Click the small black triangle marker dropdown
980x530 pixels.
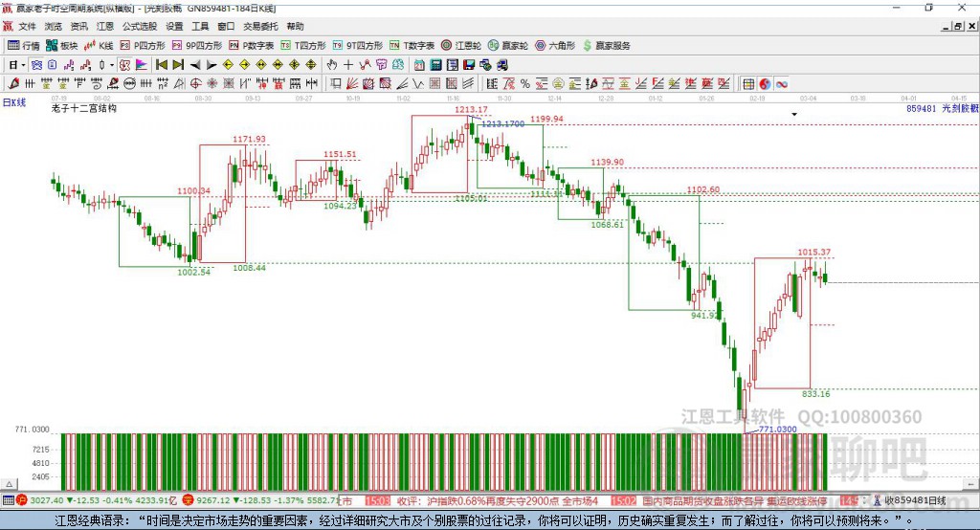click(x=794, y=115)
